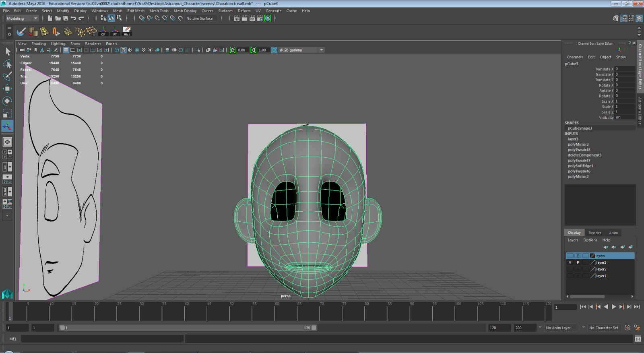Activate the Paint Selection tool

pos(7,76)
